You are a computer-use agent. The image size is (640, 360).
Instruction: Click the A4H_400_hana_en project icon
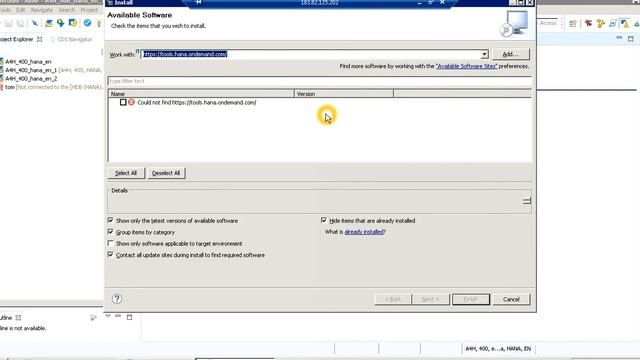tap(1, 62)
